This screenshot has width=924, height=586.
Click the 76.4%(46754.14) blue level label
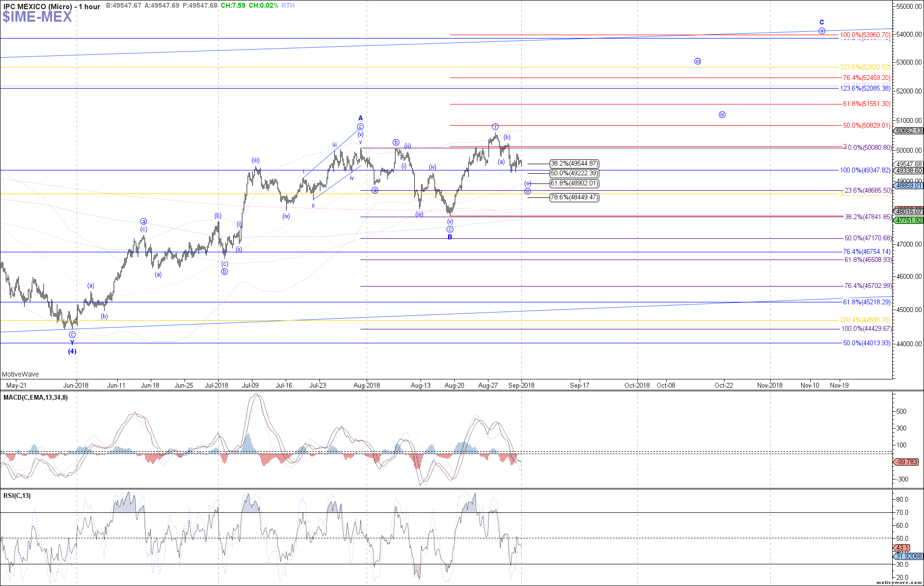click(867, 252)
